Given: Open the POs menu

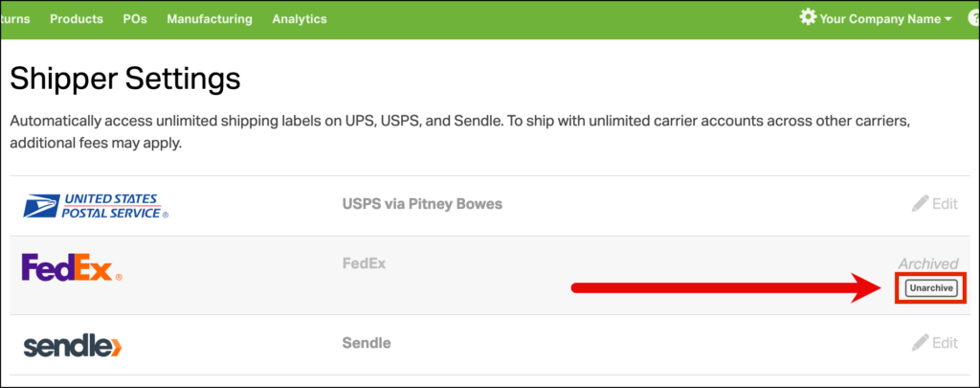Looking at the screenshot, I should (x=135, y=19).
